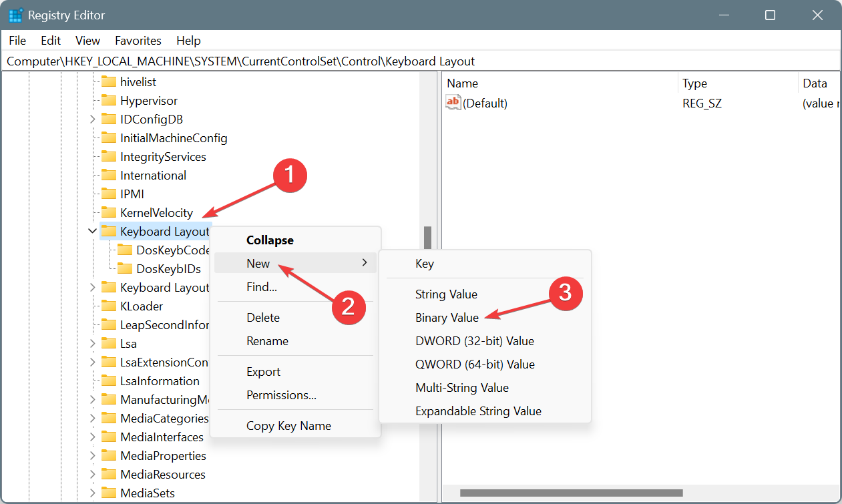The height and width of the screenshot is (504, 842).
Task: Open Permissions... from the context menu
Action: pos(295,395)
